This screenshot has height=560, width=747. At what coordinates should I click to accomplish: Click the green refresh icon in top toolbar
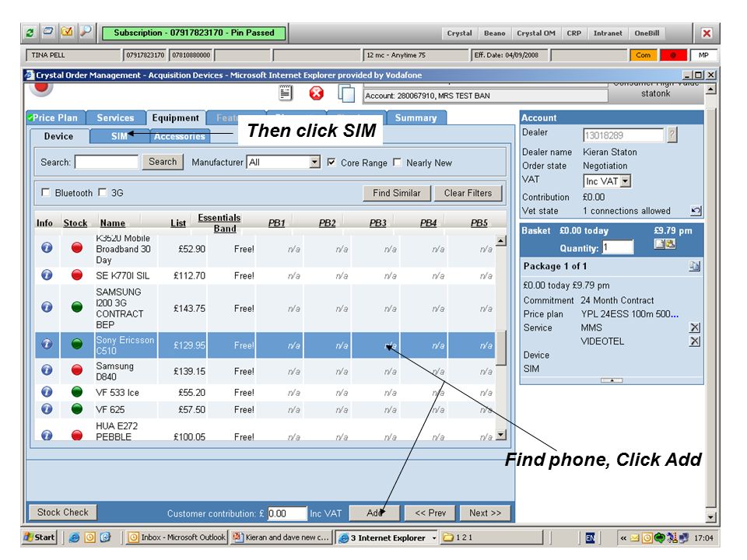(30, 33)
